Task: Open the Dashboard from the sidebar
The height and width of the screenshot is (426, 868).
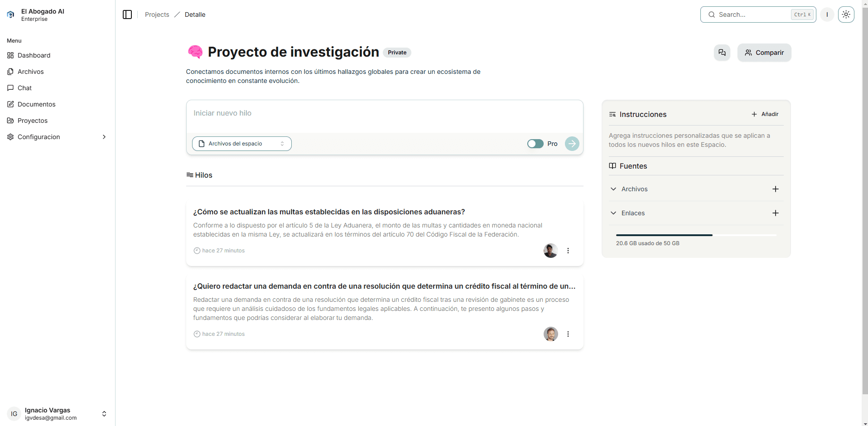Action: (x=34, y=55)
